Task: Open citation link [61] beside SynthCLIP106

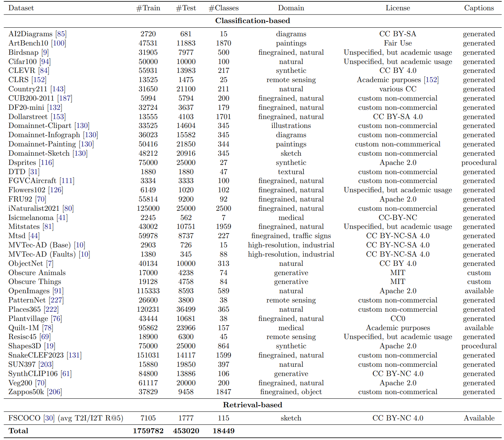Action: (66, 374)
